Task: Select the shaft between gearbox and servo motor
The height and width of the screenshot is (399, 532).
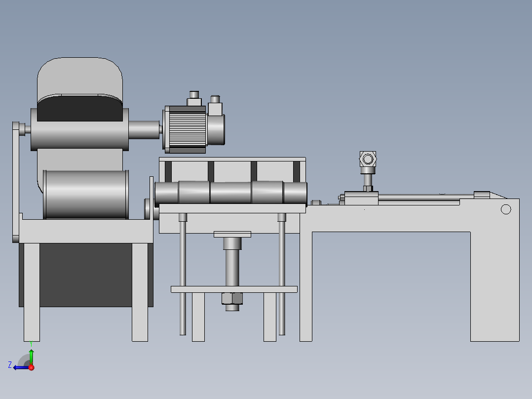Action: [x=144, y=130]
